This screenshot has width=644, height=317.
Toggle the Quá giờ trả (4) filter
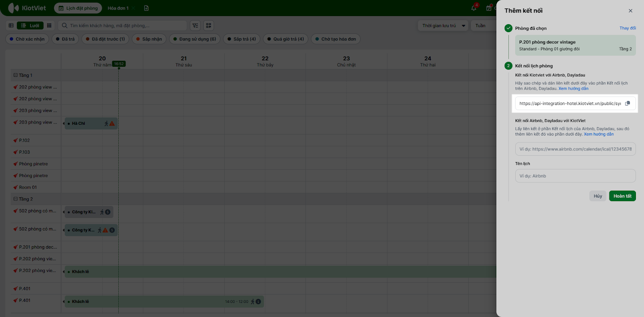coord(286,39)
